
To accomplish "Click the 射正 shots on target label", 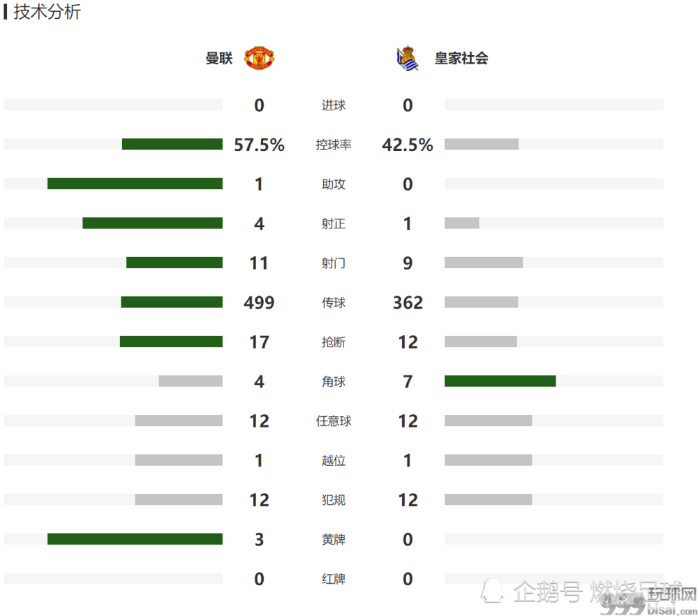I will click(x=334, y=223).
